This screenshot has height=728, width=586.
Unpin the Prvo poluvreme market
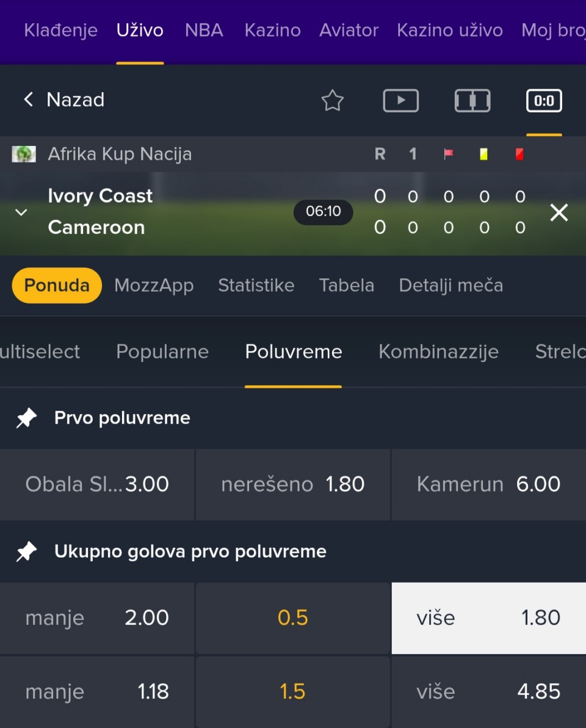pyautogui.click(x=26, y=418)
